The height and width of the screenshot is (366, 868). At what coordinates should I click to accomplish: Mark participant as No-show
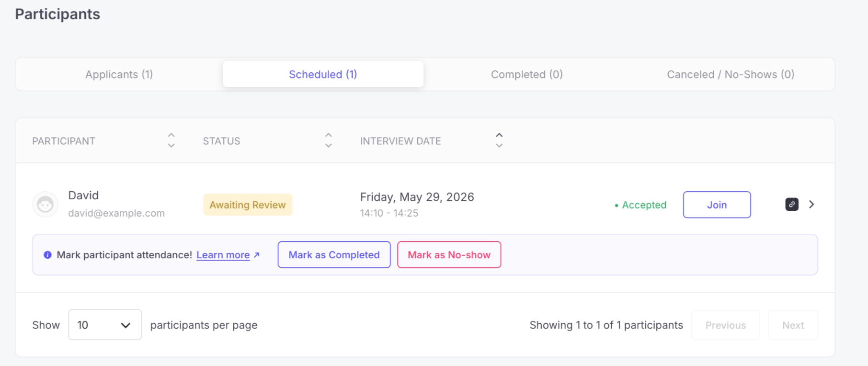point(449,255)
